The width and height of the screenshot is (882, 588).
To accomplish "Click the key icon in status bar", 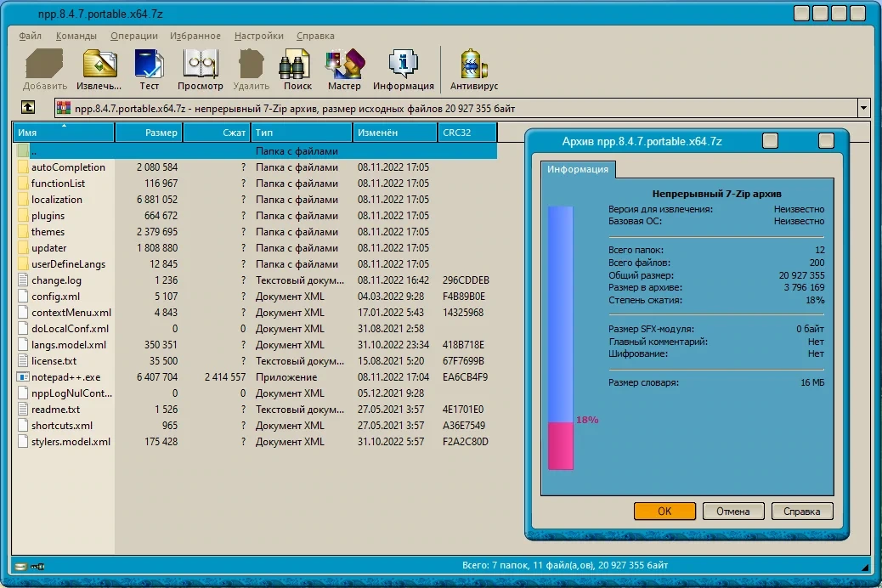I will [37, 566].
